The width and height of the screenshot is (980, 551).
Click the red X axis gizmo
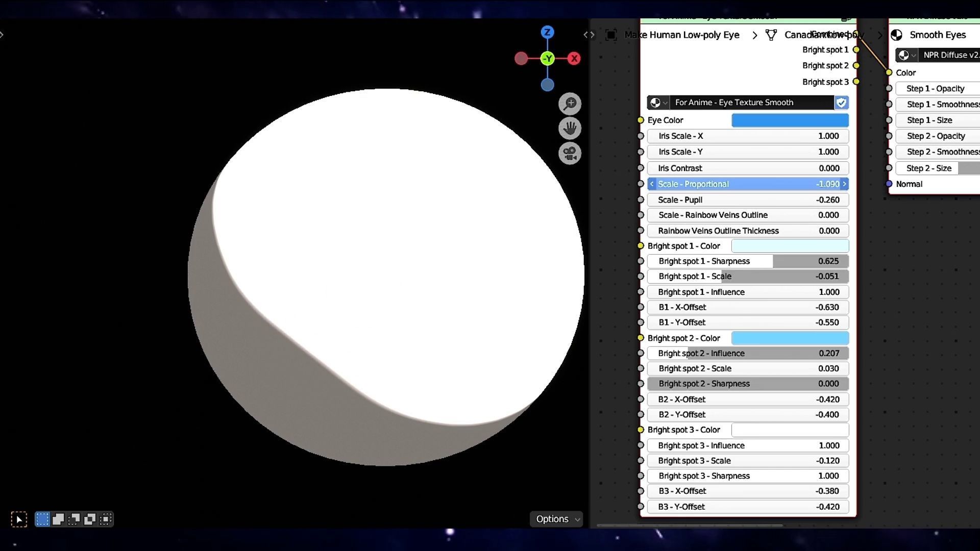pyautogui.click(x=574, y=59)
